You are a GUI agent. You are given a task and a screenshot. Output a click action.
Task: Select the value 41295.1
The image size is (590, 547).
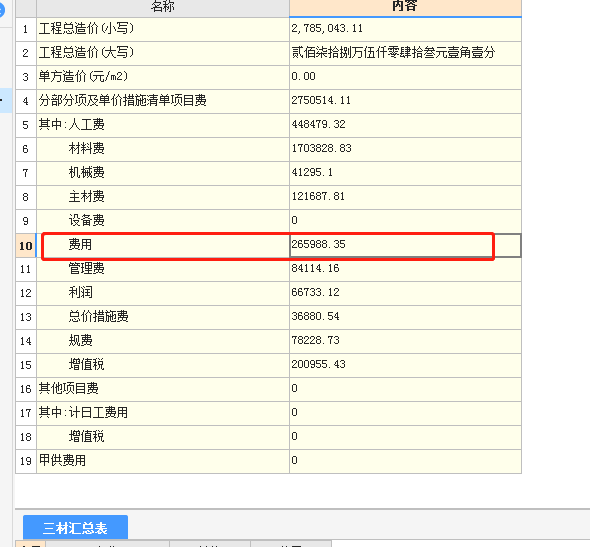coord(405,173)
